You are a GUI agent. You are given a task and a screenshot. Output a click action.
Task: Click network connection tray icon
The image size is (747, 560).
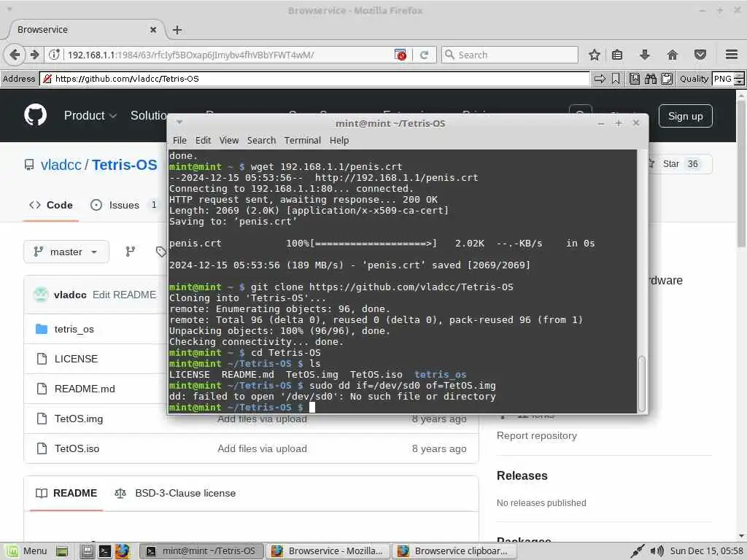pos(637,551)
